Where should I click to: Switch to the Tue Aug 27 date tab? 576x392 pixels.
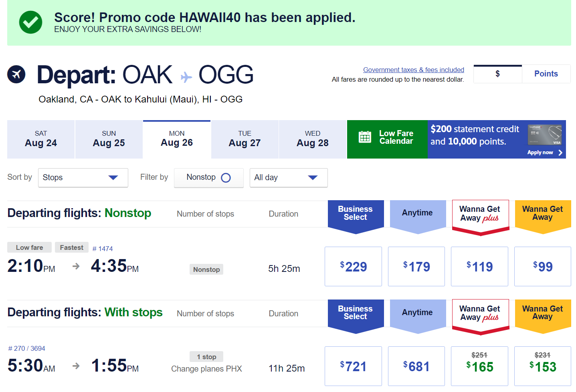coord(245,139)
